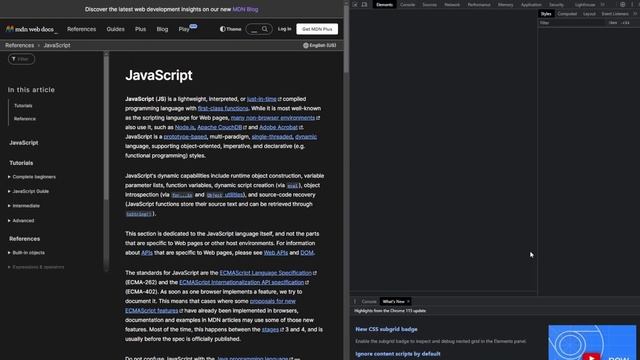The width and height of the screenshot is (640, 360).
Task: Click the Log in link
Action: pyautogui.click(x=284, y=29)
